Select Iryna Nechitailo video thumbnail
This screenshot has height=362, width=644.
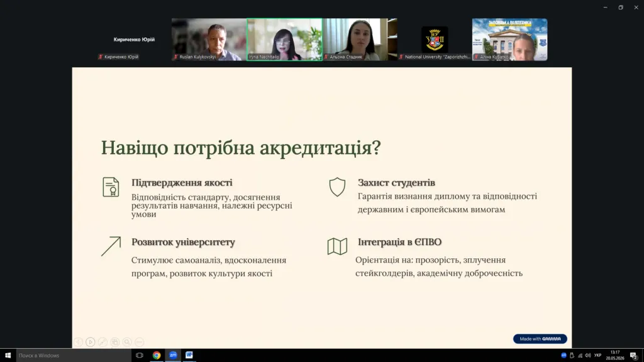coord(285,40)
